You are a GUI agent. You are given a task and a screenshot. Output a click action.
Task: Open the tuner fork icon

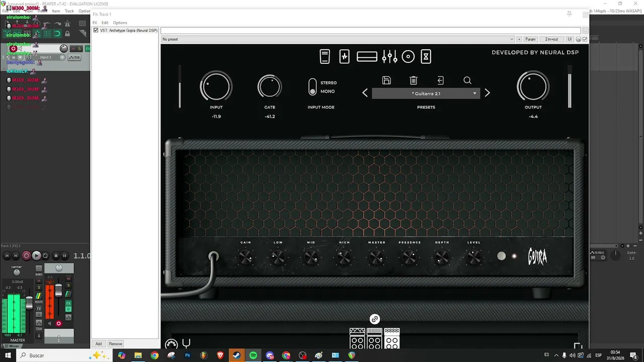186,343
